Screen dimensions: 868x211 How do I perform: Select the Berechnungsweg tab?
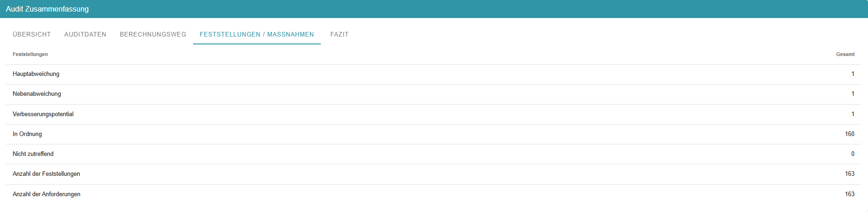click(x=153, y=34)
